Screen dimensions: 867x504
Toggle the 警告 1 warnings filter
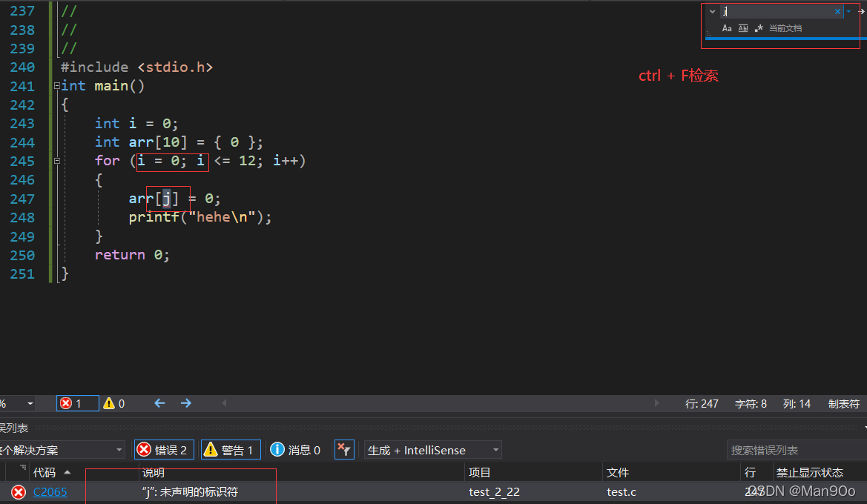click(231, 450)
